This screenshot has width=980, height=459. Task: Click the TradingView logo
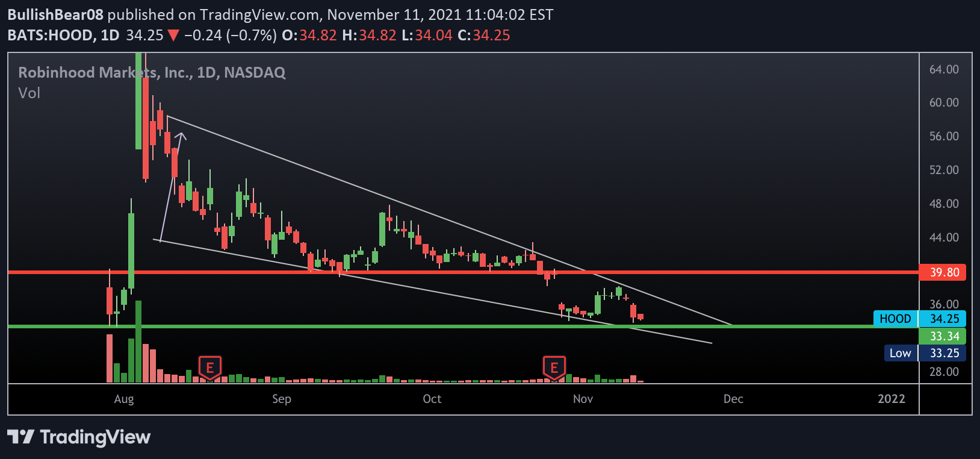pos(79,437)
